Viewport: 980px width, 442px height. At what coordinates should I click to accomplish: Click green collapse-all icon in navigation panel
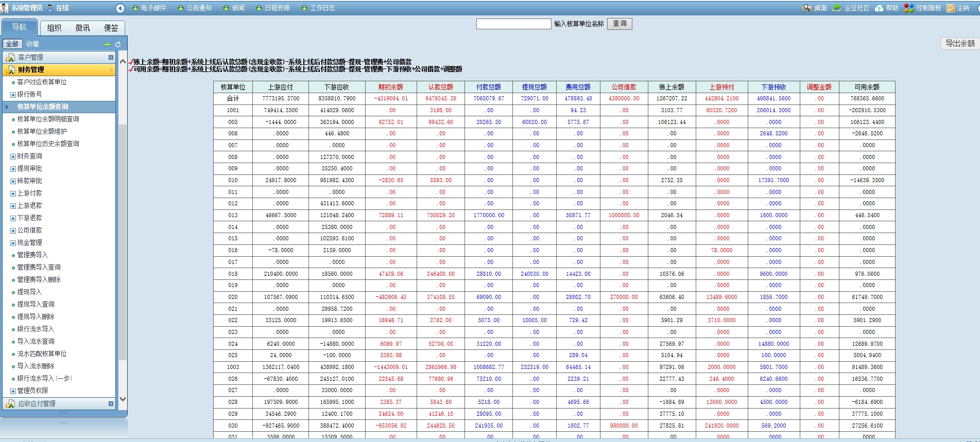pyautogui.click(x=107, y=44)
